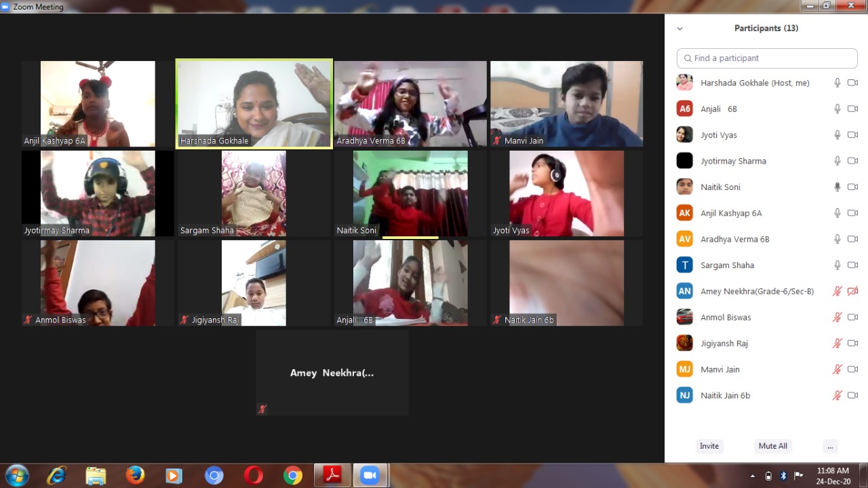Open Firefox from the taskbar
868x488 pixels.
coord(135,476)
